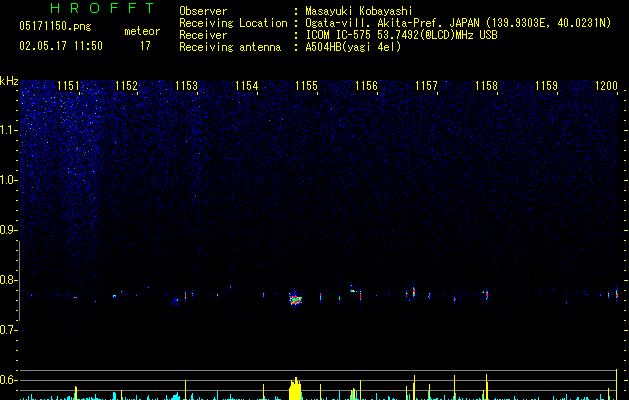Click the 1151 time marker
The width and height of the screenshot is (629, 400).
pos(68,86)
